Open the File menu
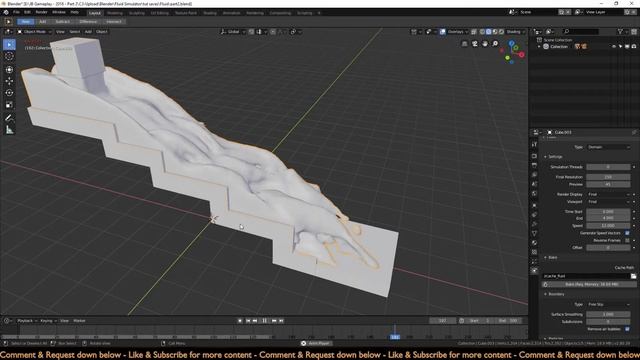This screenshot has height=360, width=640. pos(16,13)
